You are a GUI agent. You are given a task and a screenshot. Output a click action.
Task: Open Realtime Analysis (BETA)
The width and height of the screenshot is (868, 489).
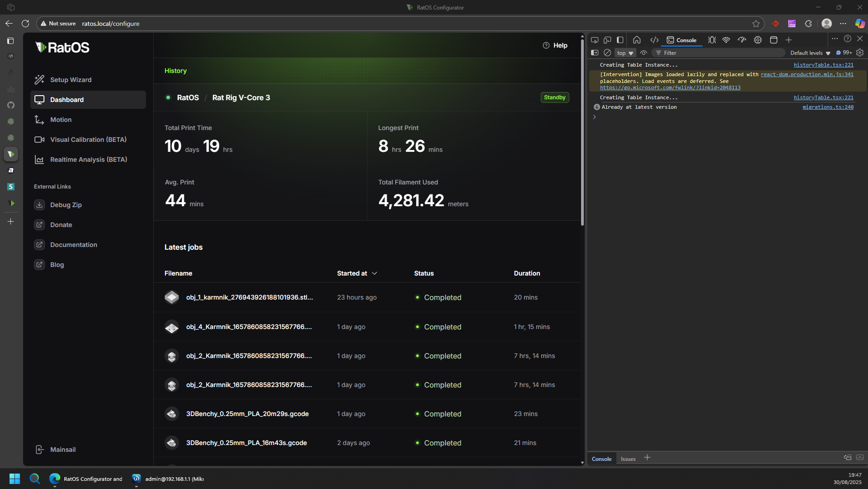coord(88,160)
